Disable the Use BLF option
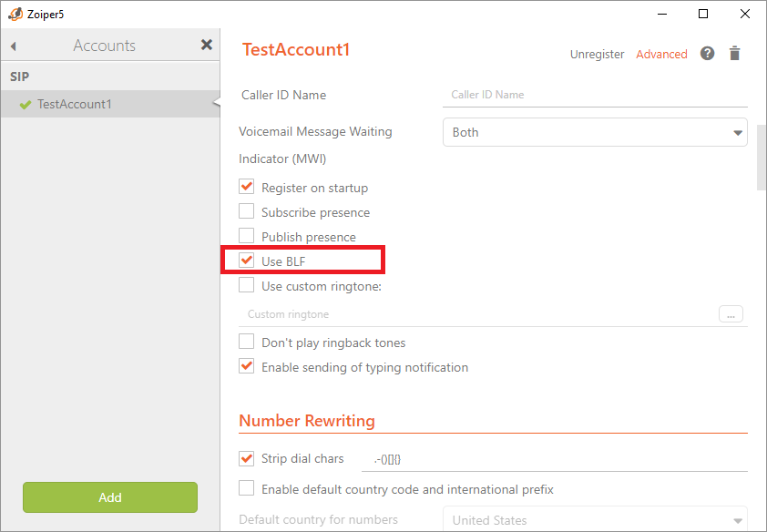The image size is (767, 532). point(246,261)
